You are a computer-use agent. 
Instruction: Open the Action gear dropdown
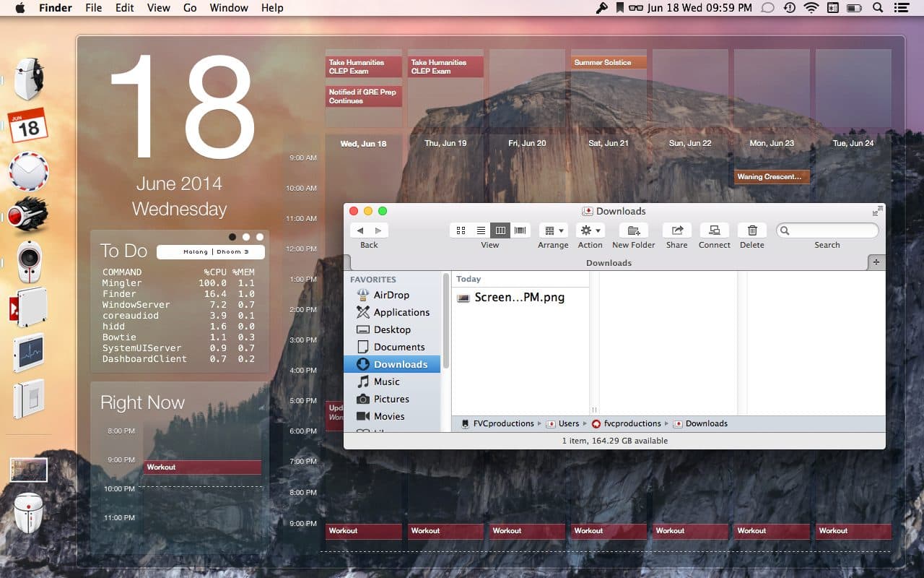[590, 230]
